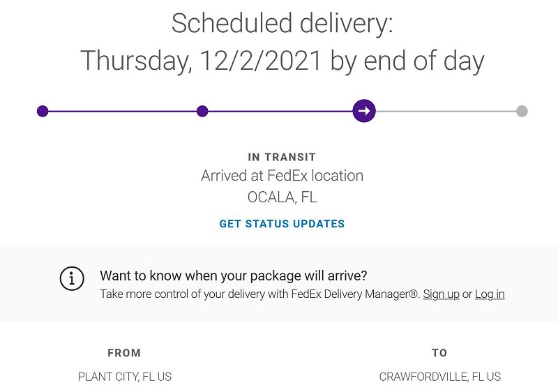Click the OCALA, FL location text
Viewport: 558px width, 392px height.
pos(282,197)
